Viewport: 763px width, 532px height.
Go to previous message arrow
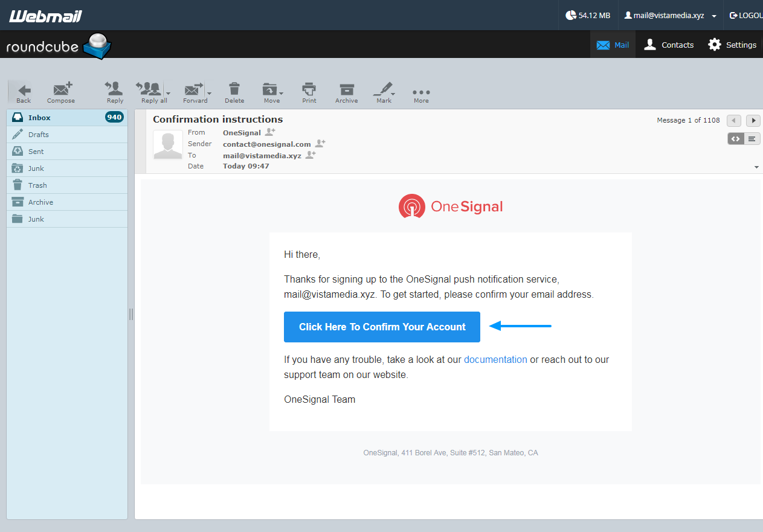(733, 120)
